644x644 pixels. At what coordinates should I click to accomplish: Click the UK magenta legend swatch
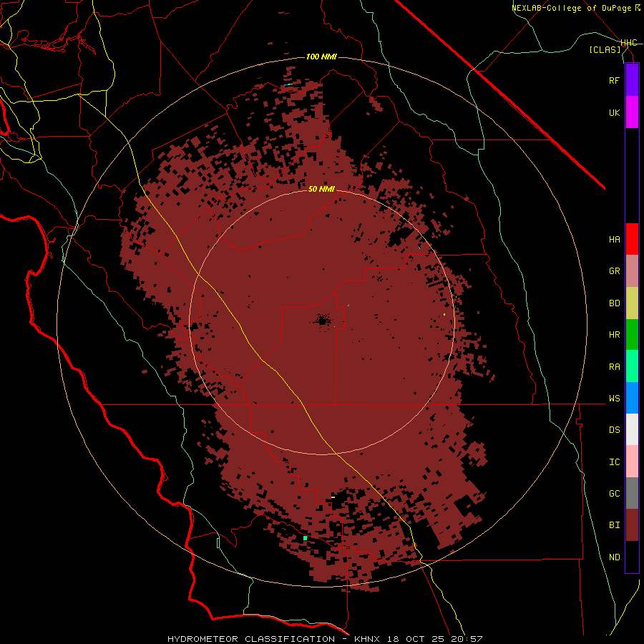click(632, 112)
